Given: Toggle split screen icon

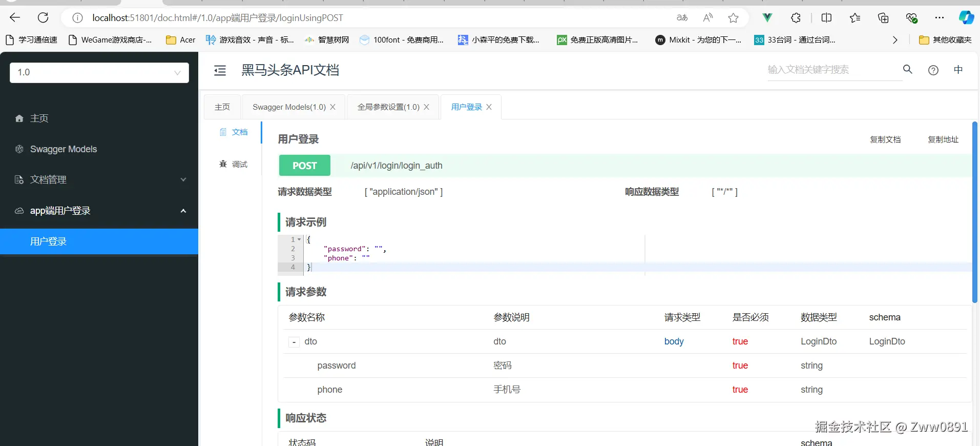Looking at the screenshot, I should point(826,18).
